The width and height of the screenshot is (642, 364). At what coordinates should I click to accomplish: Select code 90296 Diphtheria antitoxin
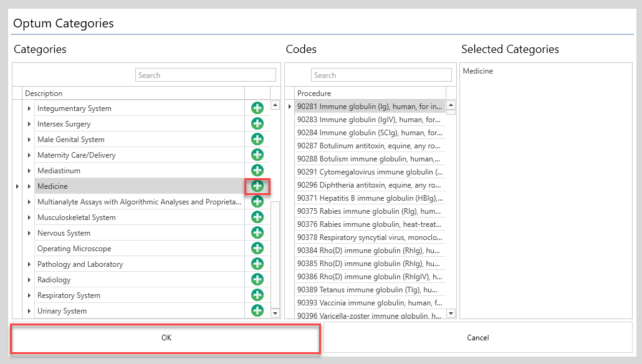[370, 185]
